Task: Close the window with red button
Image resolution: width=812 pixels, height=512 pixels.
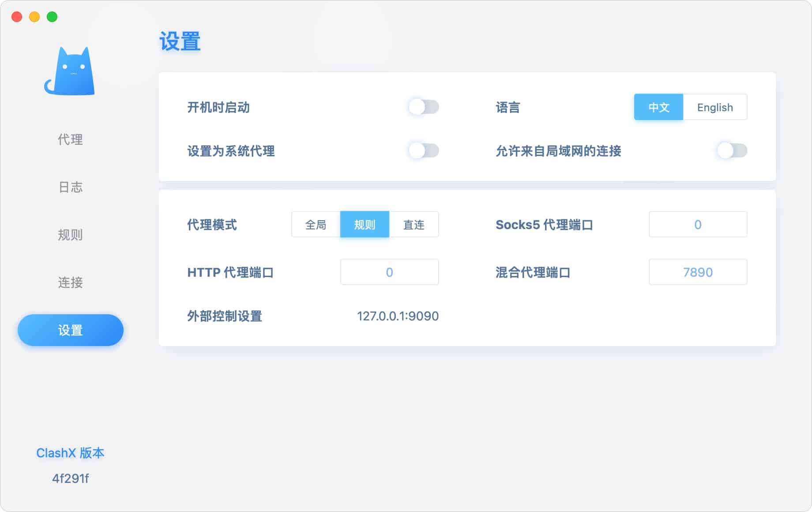Action: tap(17, 17)
